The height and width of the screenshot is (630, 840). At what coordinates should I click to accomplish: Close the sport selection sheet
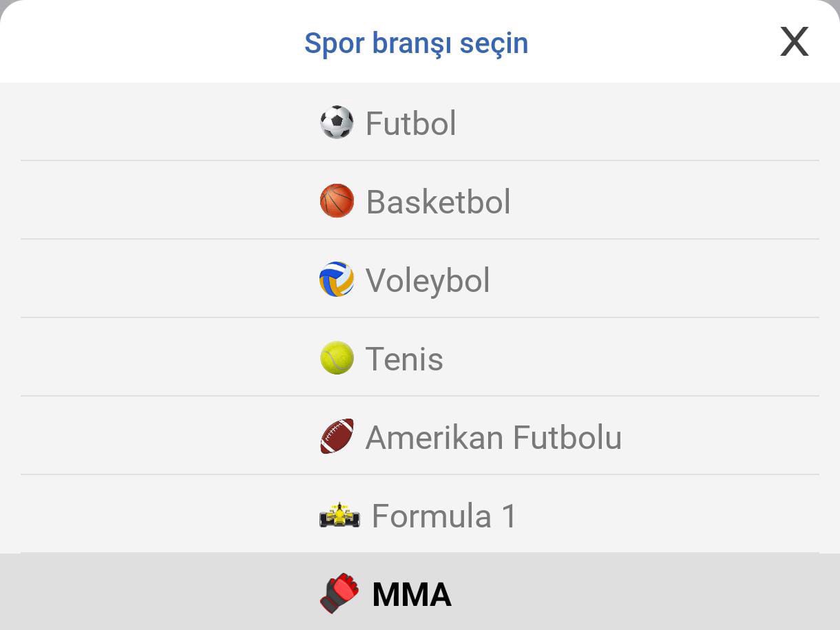click(794, 42)
